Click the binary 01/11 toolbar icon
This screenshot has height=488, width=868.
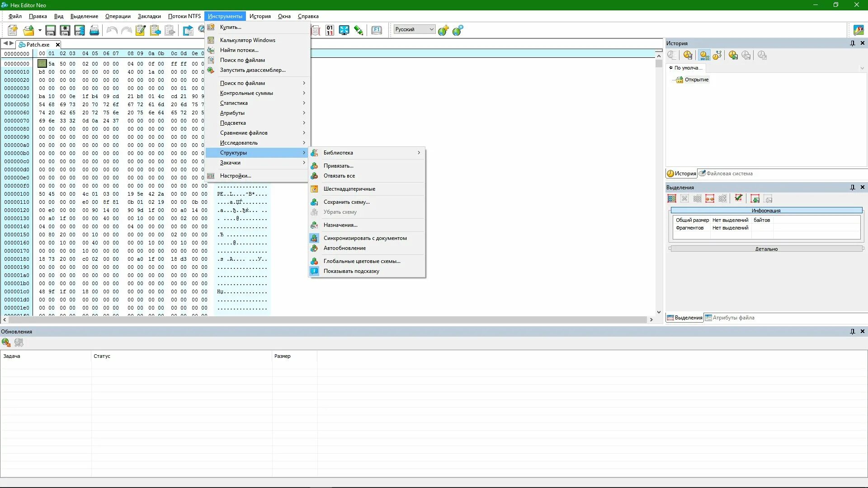tap(330, 30)
